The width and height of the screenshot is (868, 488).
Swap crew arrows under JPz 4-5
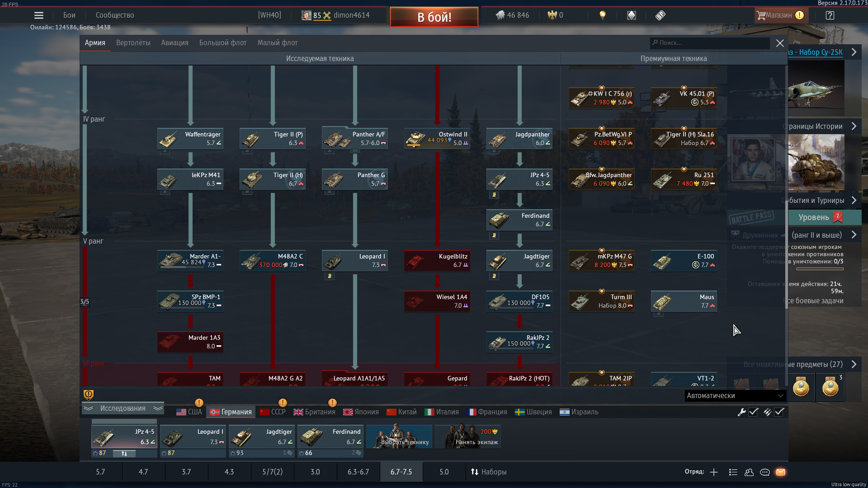[x=124, y=454]
